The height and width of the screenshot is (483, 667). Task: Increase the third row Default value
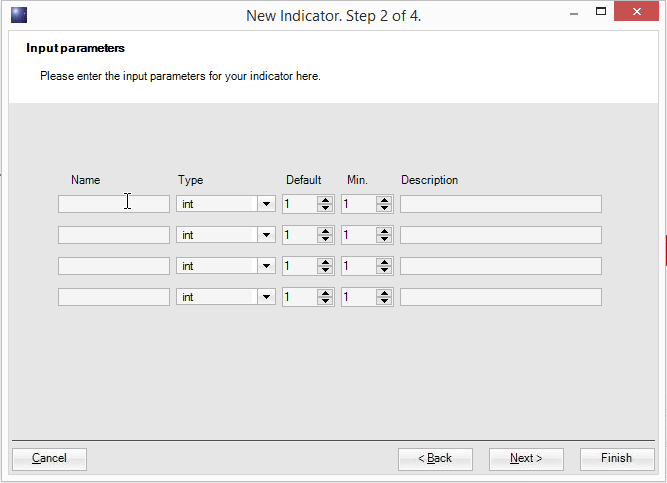click(x=325, y=262)
